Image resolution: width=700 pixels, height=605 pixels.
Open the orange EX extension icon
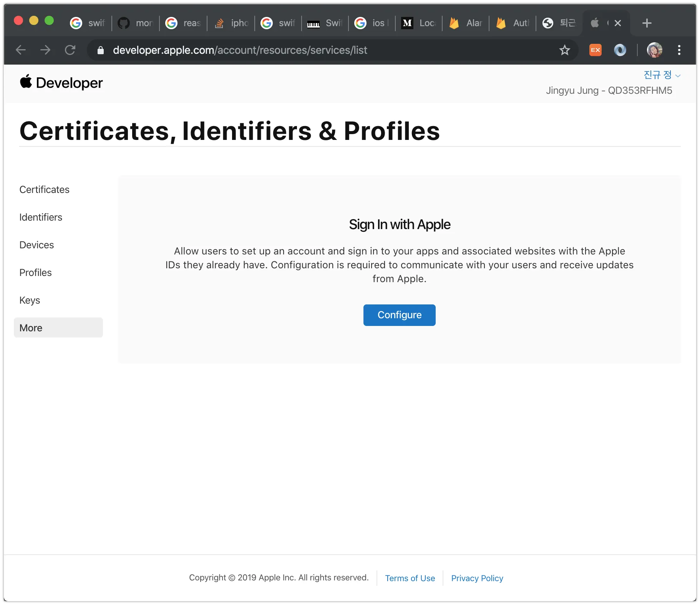[x=595, y=50]
